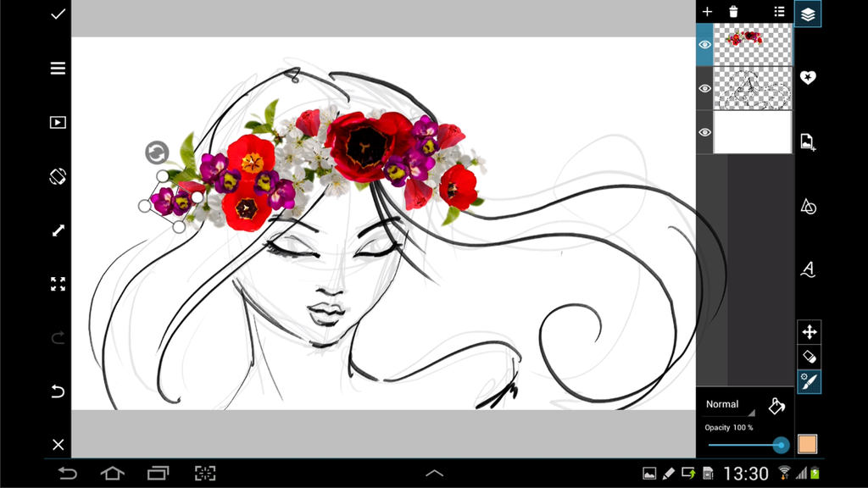
Task: Hide the flower layer via eye icon
Action: [704, 45]
